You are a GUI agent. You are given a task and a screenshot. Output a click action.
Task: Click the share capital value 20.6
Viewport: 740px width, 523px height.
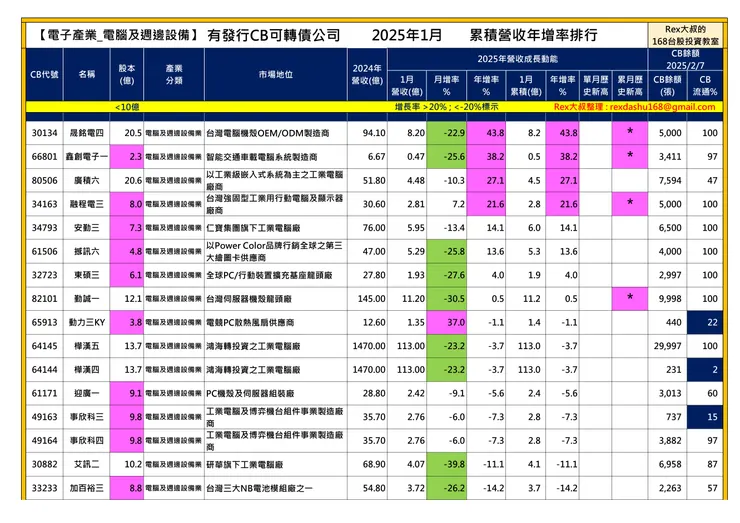coord(133,180)
